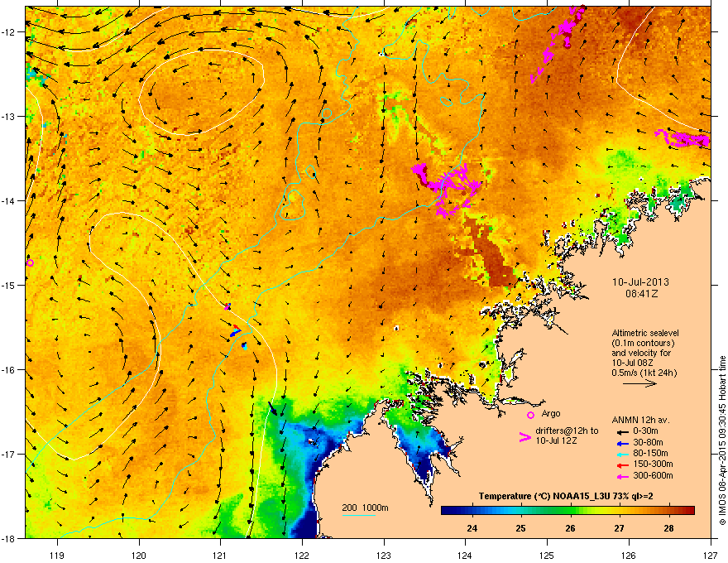
Task: Click the time text '08:41Z'
Action: pyautogui.click(x=641, y=294)
